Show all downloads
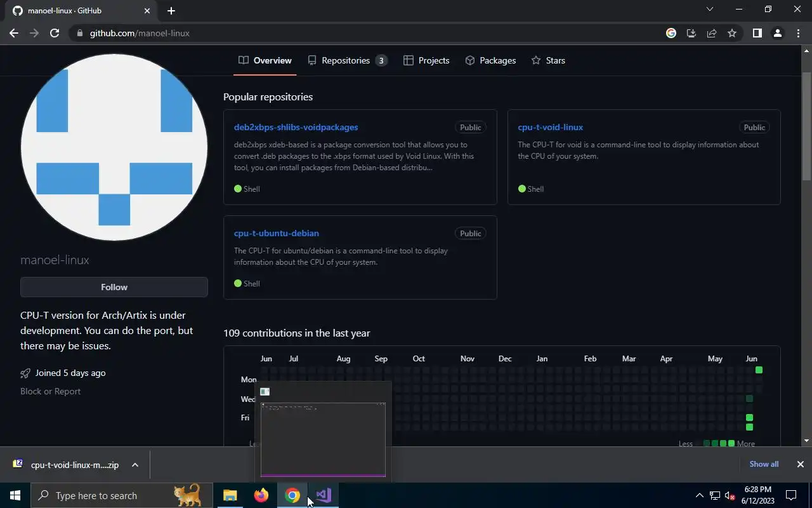This screenshot has height=508, width=812. tap(764, 464)
